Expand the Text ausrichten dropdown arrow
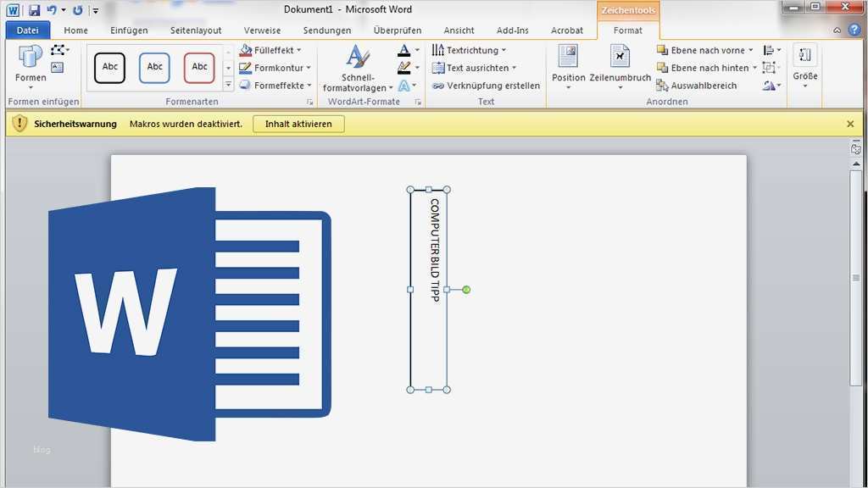This screenshot has width=868, height=488. click(x=514, y=68)
